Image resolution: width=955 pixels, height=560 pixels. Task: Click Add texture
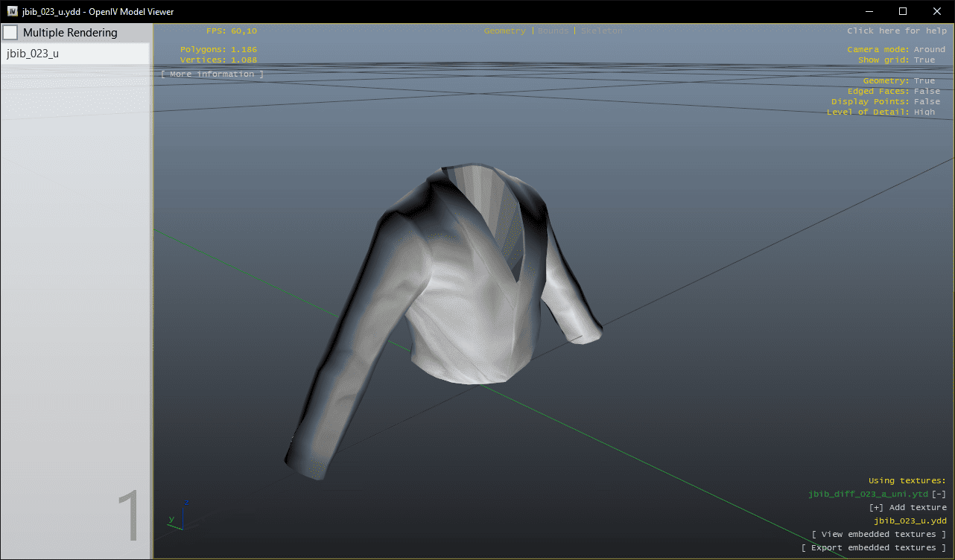coord(907,507)
